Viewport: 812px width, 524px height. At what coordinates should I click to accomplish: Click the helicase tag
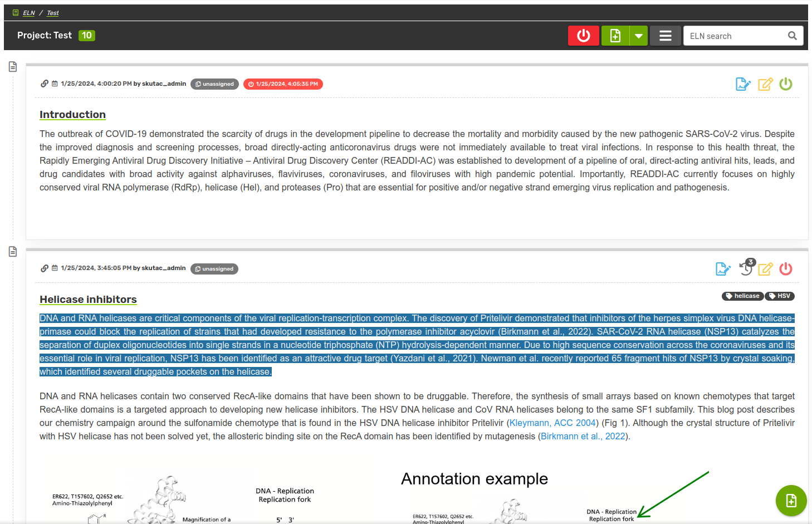click(742, 296)
